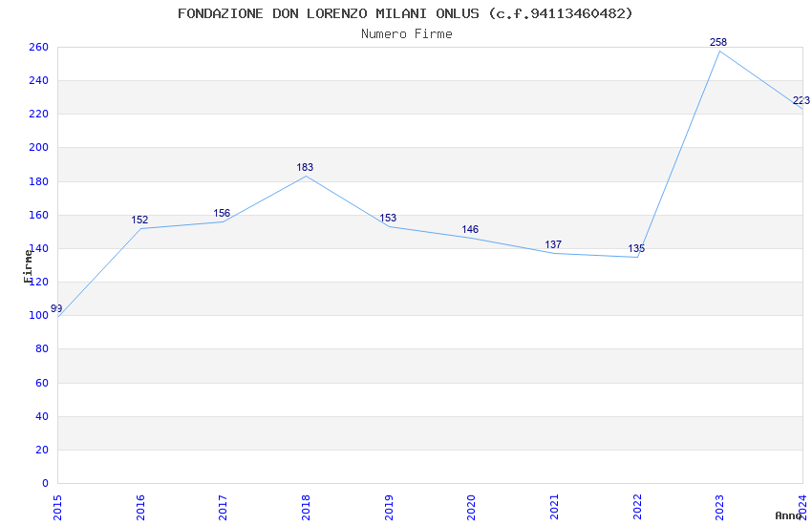
Task: Click the 153 data point label
Action: click(388, 218)
